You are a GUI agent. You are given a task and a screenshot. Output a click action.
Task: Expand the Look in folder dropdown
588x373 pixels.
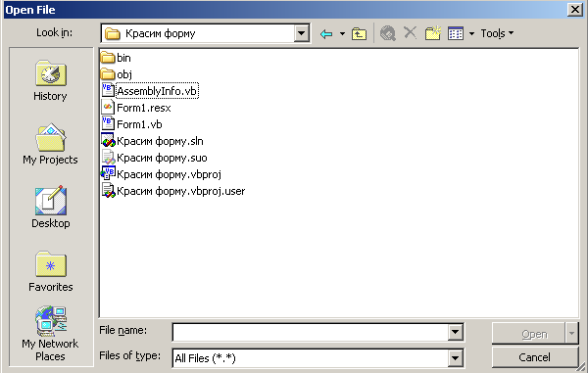[301, 33]
